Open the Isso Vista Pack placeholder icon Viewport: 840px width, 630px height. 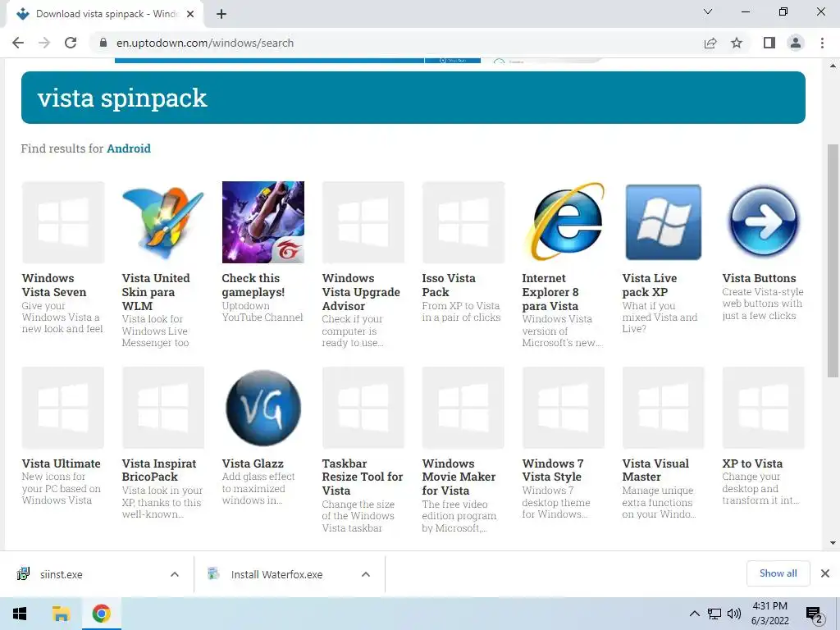[463, 222]
